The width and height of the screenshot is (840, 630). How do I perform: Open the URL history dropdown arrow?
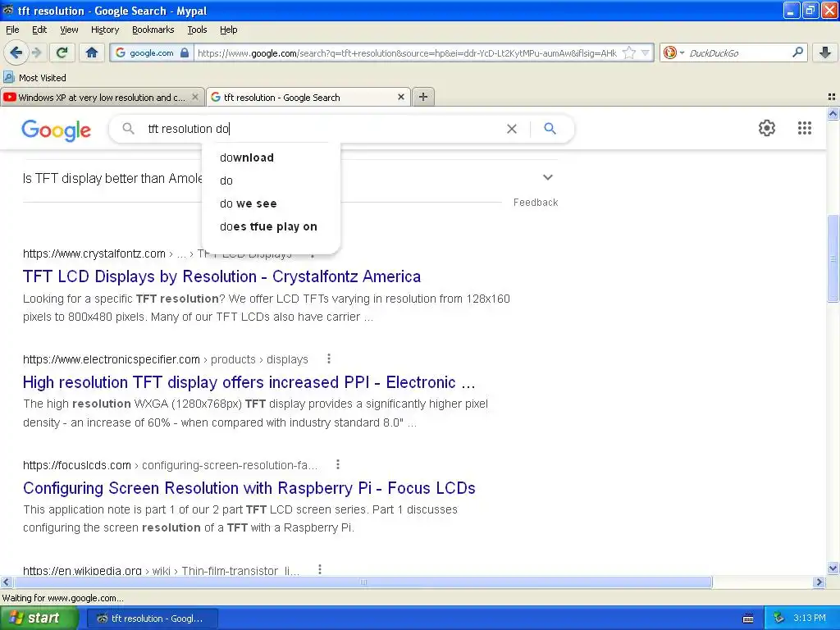pos(645,52)
